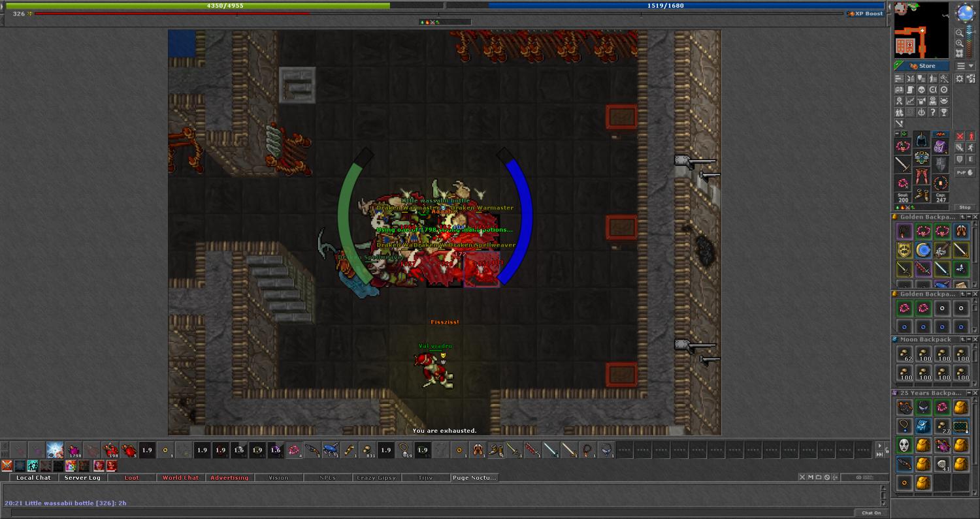The image size is (980, 519).
Task: Open the chart analytics icon
Action: pos(910,101)
